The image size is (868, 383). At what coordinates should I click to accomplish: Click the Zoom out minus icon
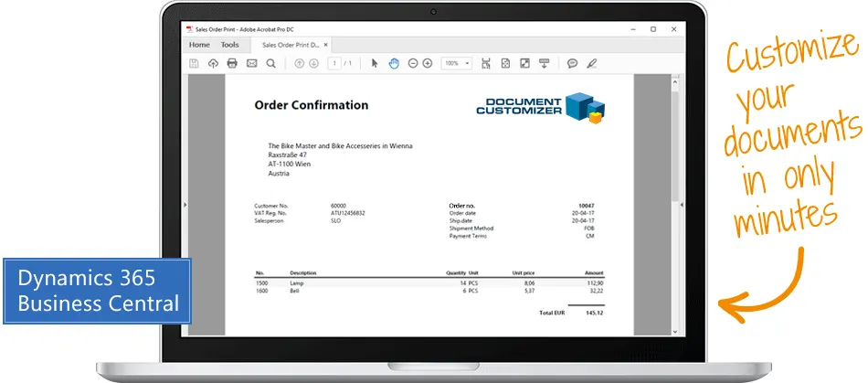(413, 64)
